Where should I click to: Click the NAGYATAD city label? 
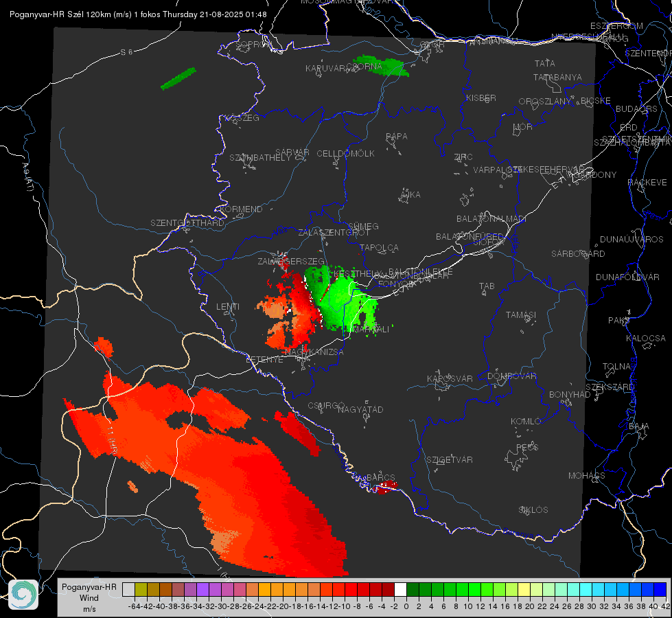tap(360, 409)
